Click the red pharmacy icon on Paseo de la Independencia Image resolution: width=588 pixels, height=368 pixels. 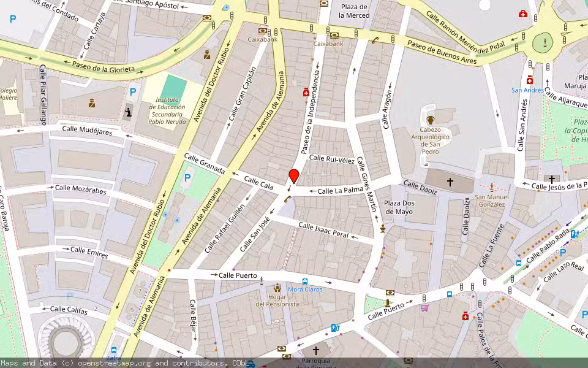click(306, 93)
